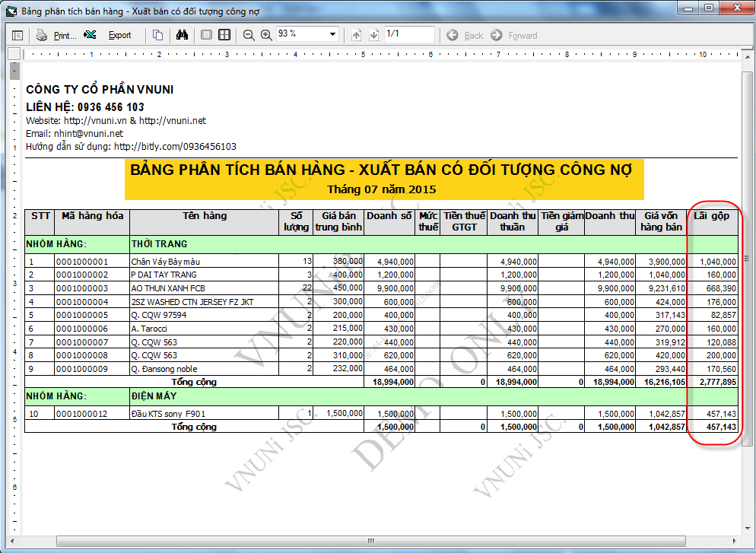Viewport: 756px width, 553px height.
Task: Go to the previous page arrow
Action: click(x=357, y=35)
